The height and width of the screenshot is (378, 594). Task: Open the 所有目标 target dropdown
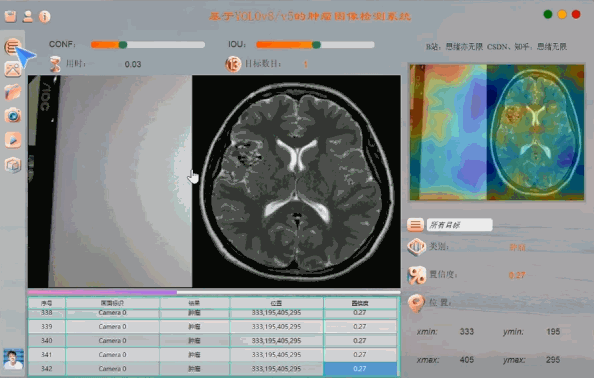pos(460,225)
